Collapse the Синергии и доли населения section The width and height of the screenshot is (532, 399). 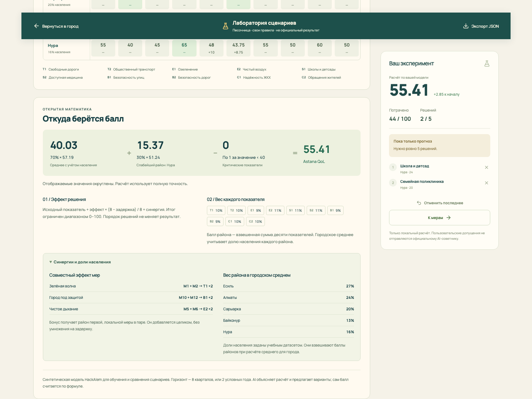[80, 262]
